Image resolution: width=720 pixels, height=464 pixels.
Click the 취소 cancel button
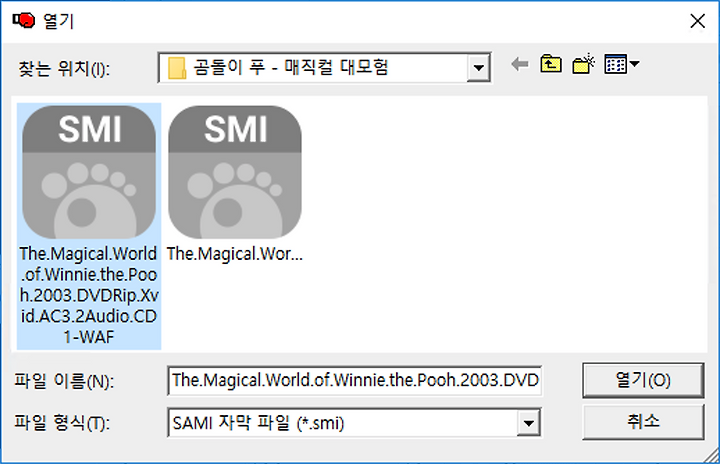pos(643,422)
